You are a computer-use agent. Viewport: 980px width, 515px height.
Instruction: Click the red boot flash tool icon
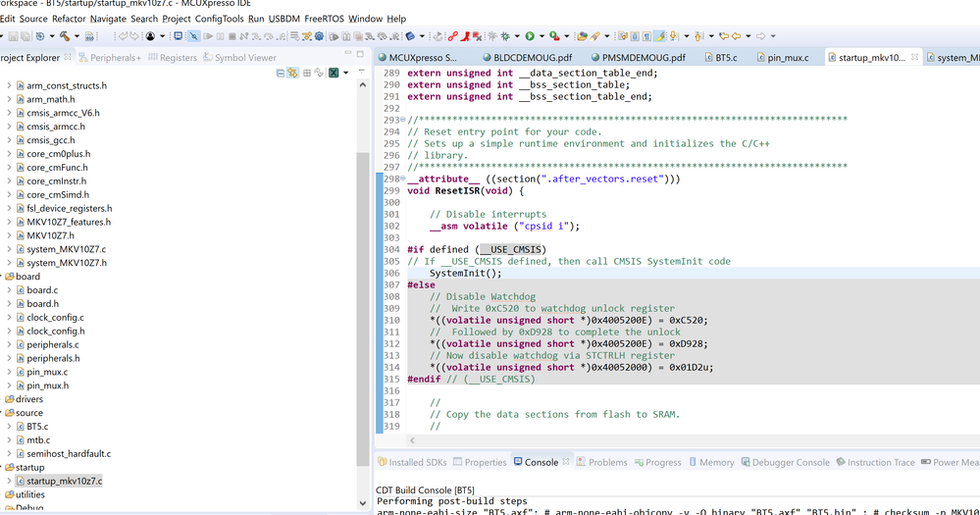pos(465,36)
